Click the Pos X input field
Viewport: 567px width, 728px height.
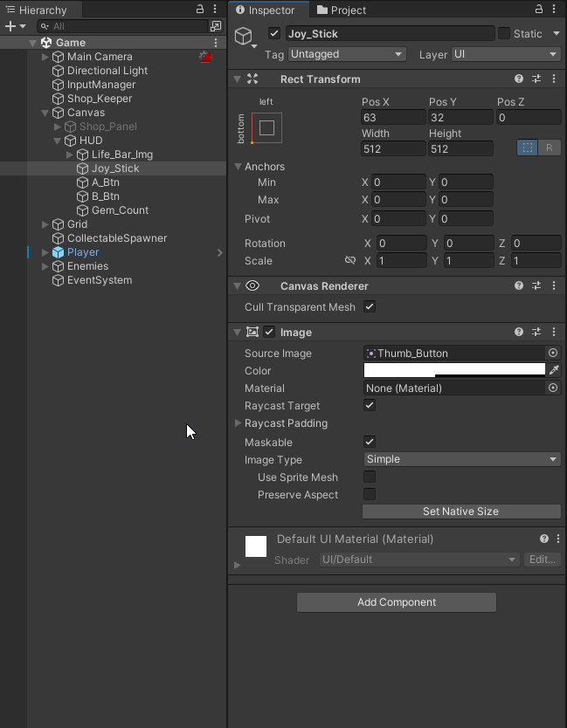[393, 118]
